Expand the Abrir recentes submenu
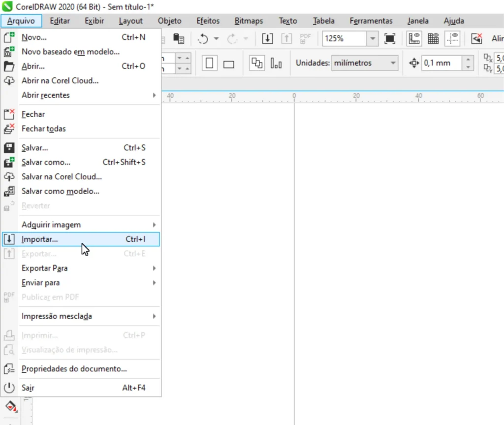 [x=80, y=95]
